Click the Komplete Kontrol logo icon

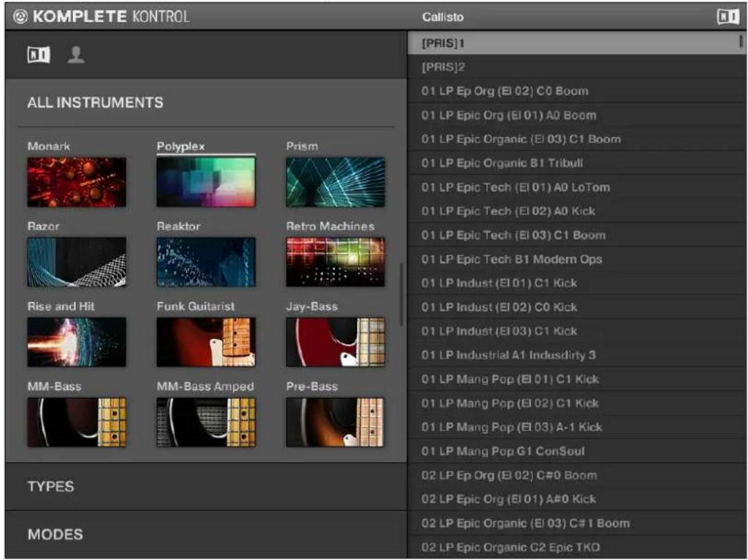tap(20, 17)
